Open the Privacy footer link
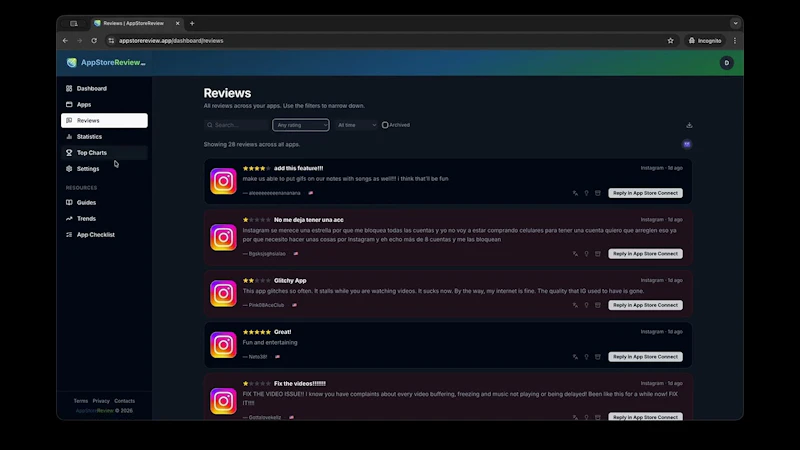This screenshot has height=450, width=800. tap(101, 401)
